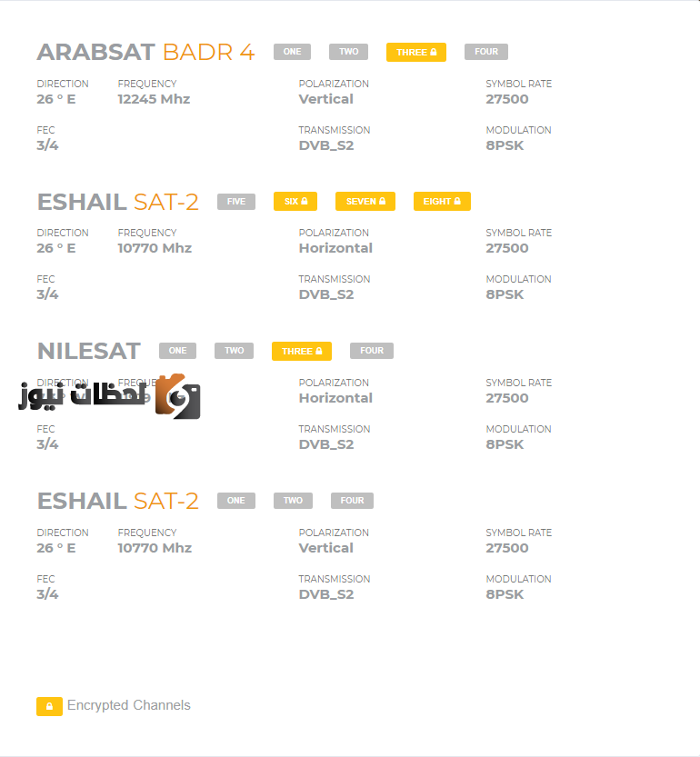Click the yellow lock Encrypted Channels legend icon
The width and height of the screenshot is (700, 757).
coord(49,706)
